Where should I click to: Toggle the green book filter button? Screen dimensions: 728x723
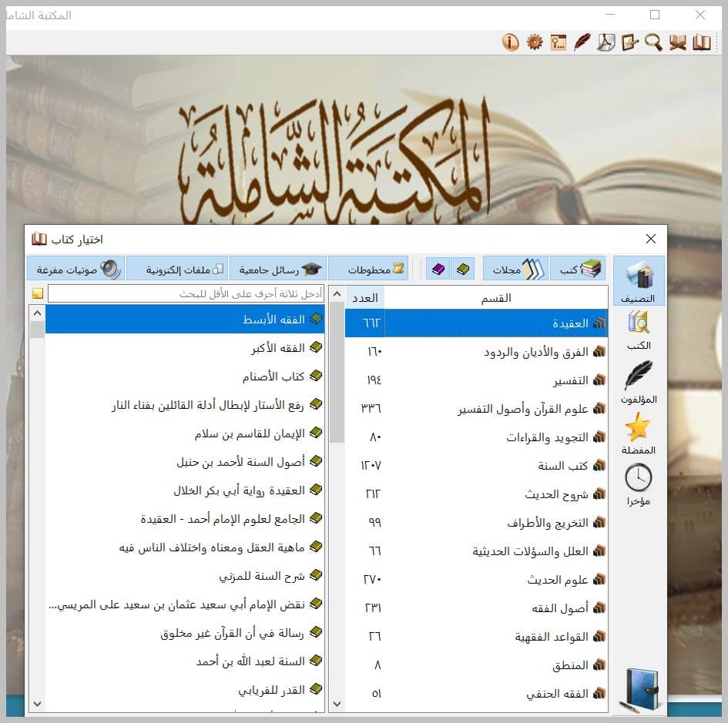(463, 269)
